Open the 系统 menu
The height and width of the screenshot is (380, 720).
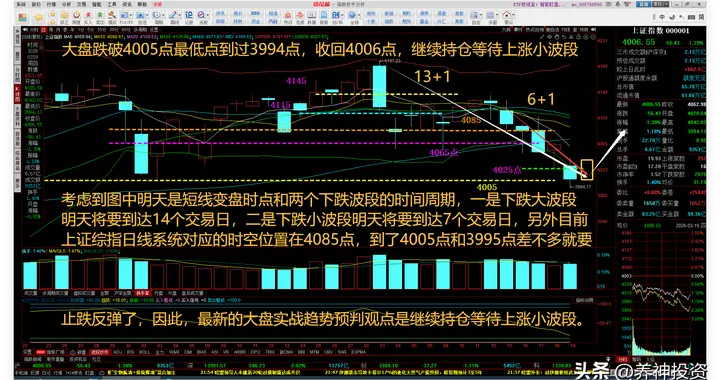[x=21, y=4]
